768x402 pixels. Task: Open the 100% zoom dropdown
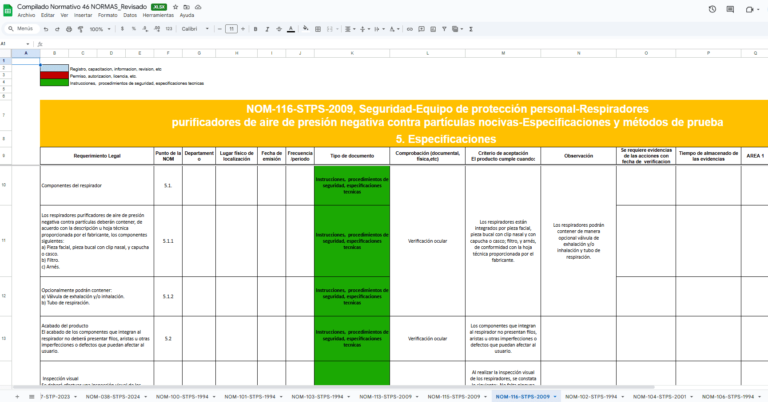[x=99, y=29]
